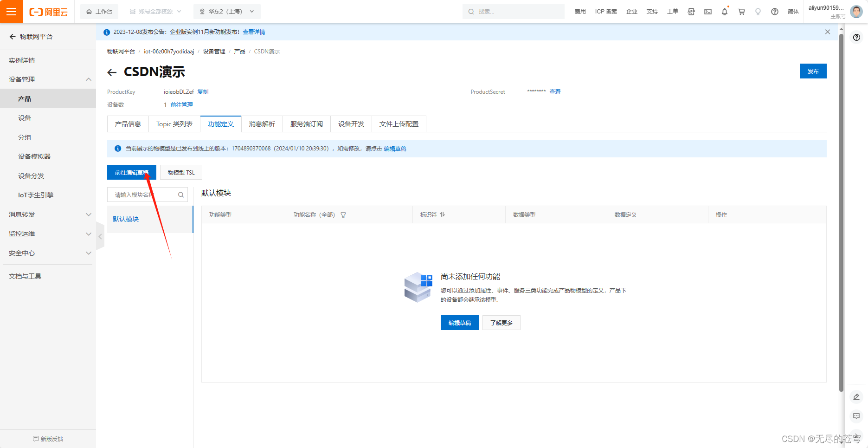Open the shopping cart
This screenshot has height=448, width=868.
point(741,12)
